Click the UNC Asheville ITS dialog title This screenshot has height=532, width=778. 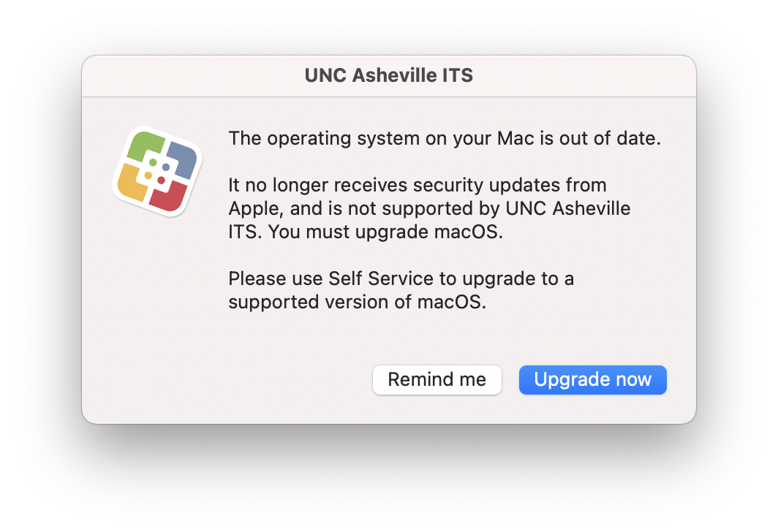pos(388,75)
